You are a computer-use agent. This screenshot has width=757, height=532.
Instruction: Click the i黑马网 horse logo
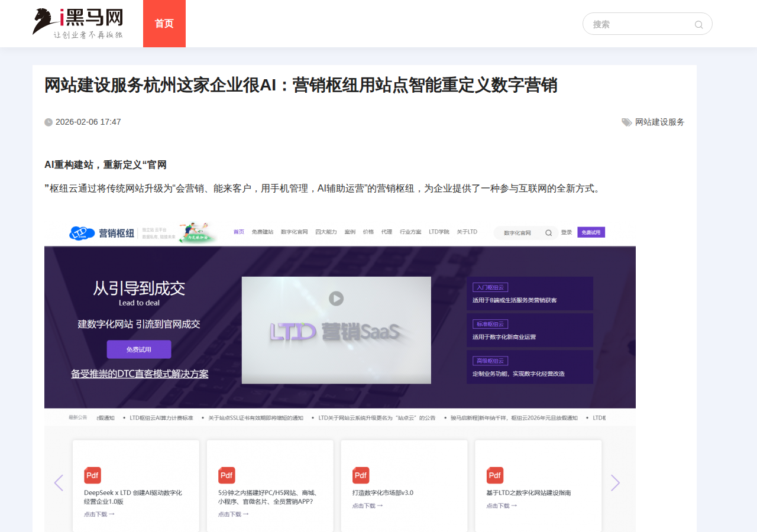click(x=77, y=24)
